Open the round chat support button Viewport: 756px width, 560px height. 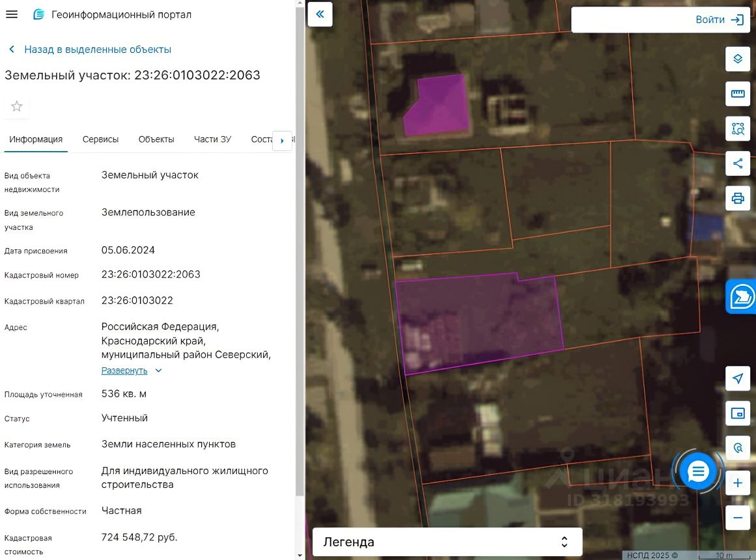697,471
